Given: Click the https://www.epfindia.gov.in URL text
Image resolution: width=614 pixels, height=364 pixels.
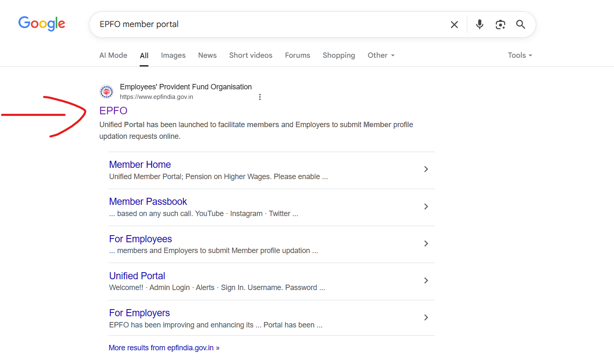Looking at the screenshot, I should (156, 97).
